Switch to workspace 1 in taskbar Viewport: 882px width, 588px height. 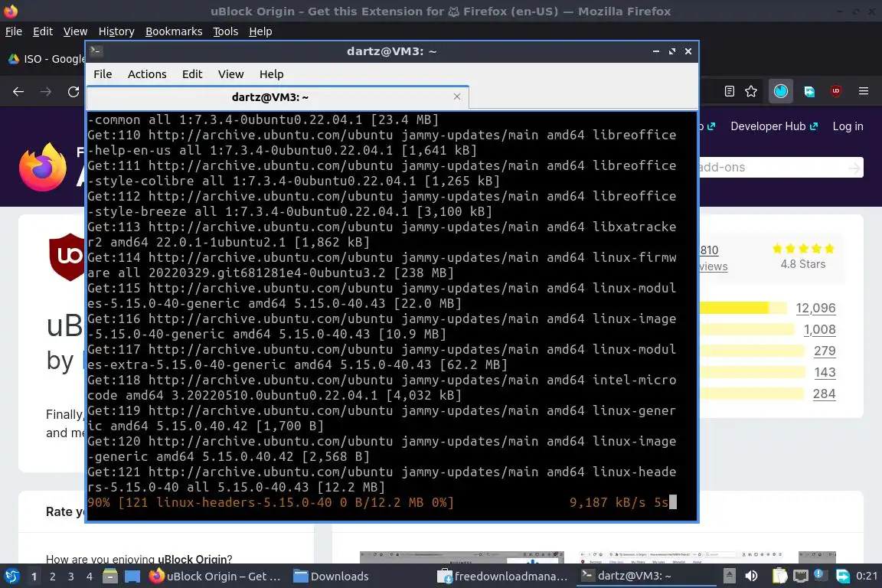click(x=34, y=577)
